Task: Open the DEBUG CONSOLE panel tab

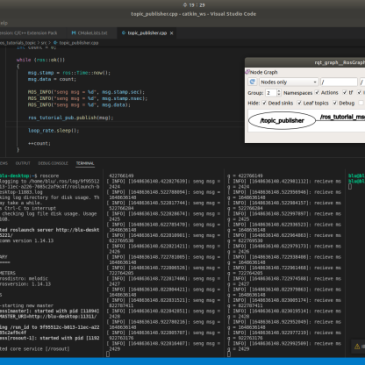Action: 53,163
